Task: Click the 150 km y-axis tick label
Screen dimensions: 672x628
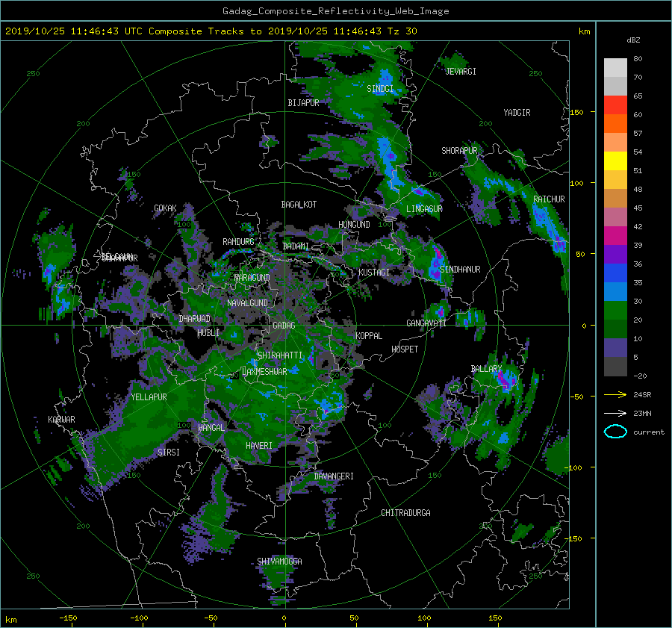Action: tap(577, 112)
